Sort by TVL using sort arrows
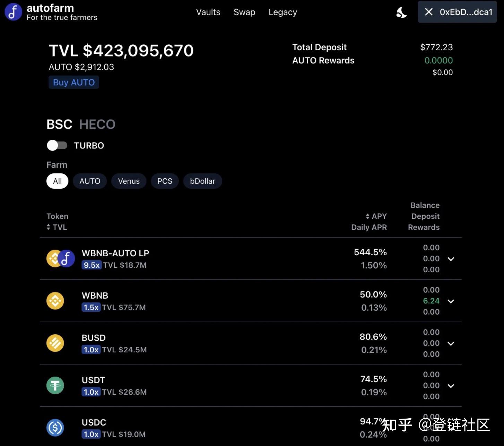Viewport: 504px width, 446px height. pos(48,227)
